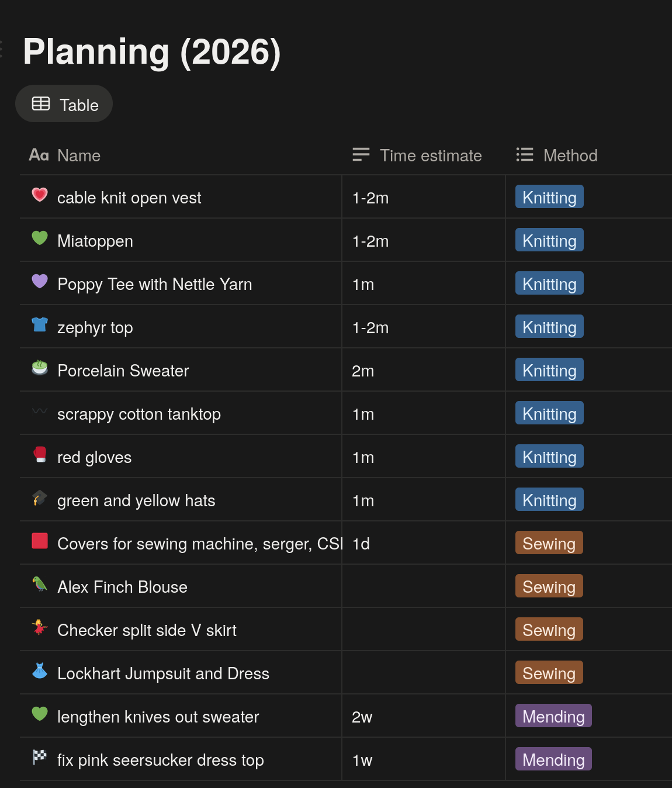
Task: Click the blue shirt icon for zephyr top
Action: (x=39, y=326)
